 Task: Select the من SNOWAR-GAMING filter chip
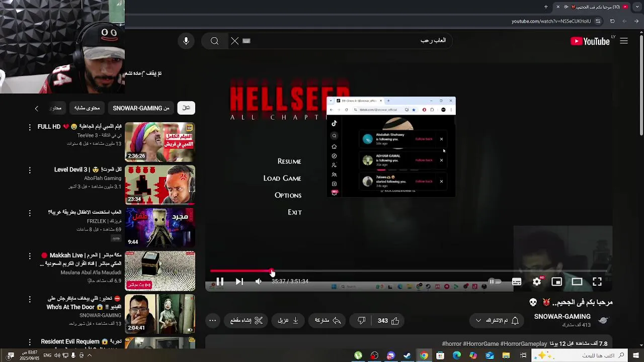tap(141, 108)
